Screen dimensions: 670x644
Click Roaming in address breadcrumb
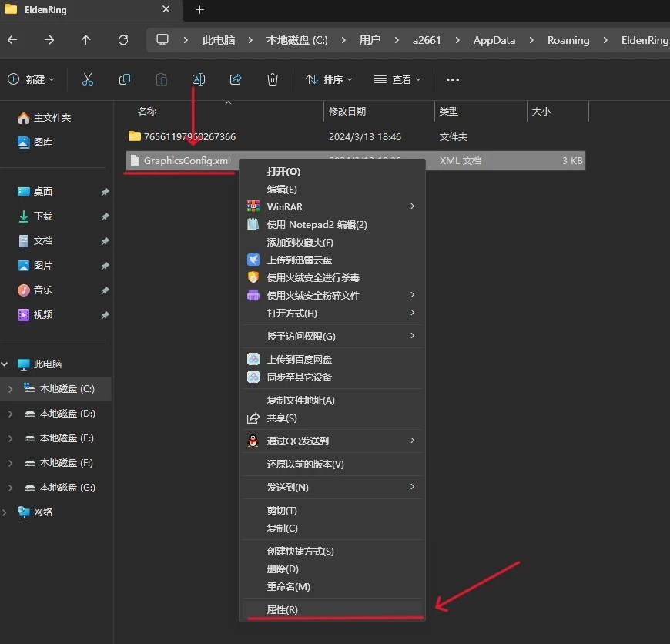pos(568,40)
